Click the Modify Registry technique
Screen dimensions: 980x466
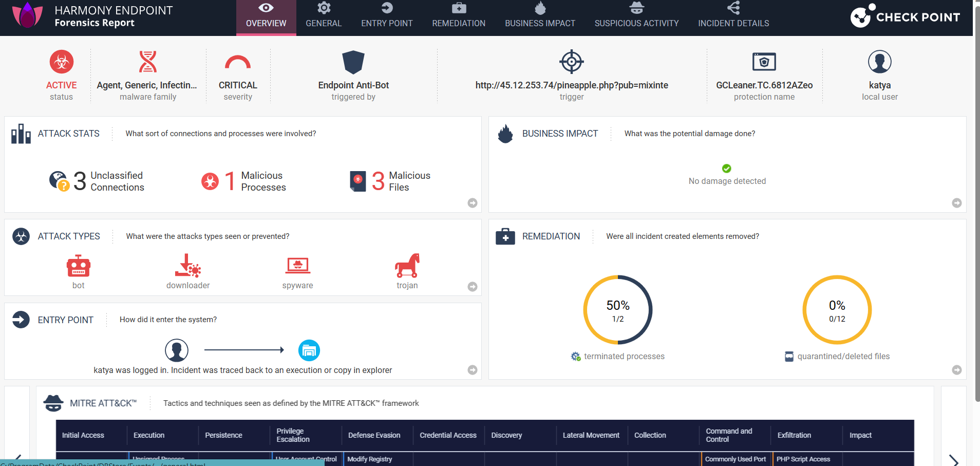pos(370,459)
